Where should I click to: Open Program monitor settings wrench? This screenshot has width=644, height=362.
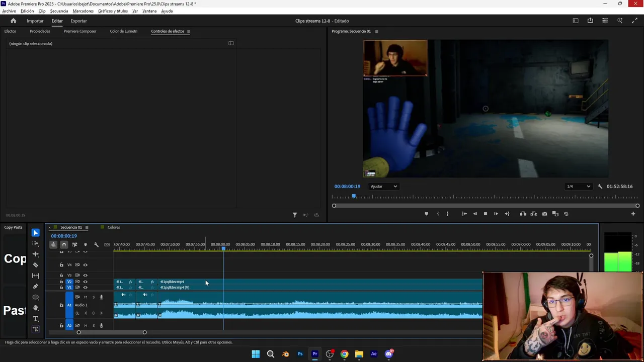[x=600, y=187]
